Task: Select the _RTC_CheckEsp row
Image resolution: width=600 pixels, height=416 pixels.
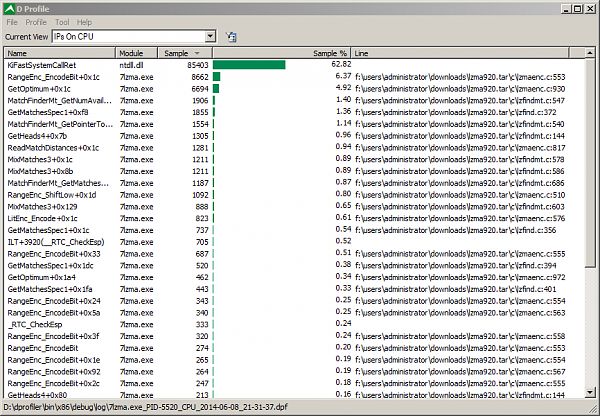Action: (x=295, y=325)
